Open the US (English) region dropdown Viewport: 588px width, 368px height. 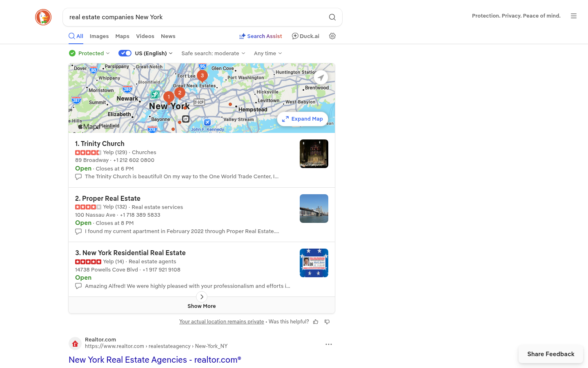click(x=154, y=53)
